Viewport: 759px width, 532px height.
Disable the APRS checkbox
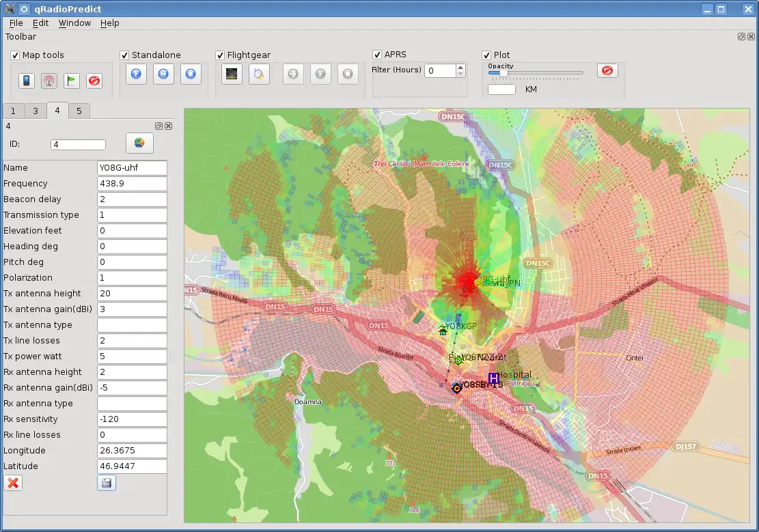[377, 55]
